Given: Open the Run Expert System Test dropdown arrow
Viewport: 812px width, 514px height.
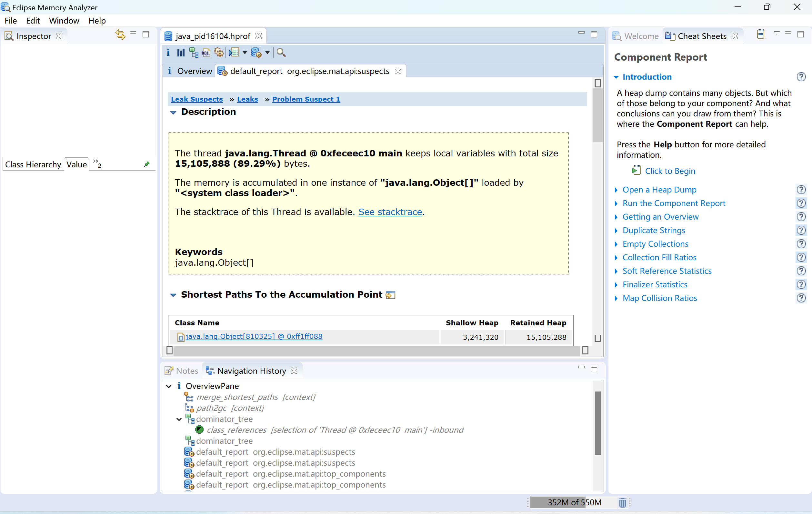Looking at the screenshot, I should (x=245, y=53).
